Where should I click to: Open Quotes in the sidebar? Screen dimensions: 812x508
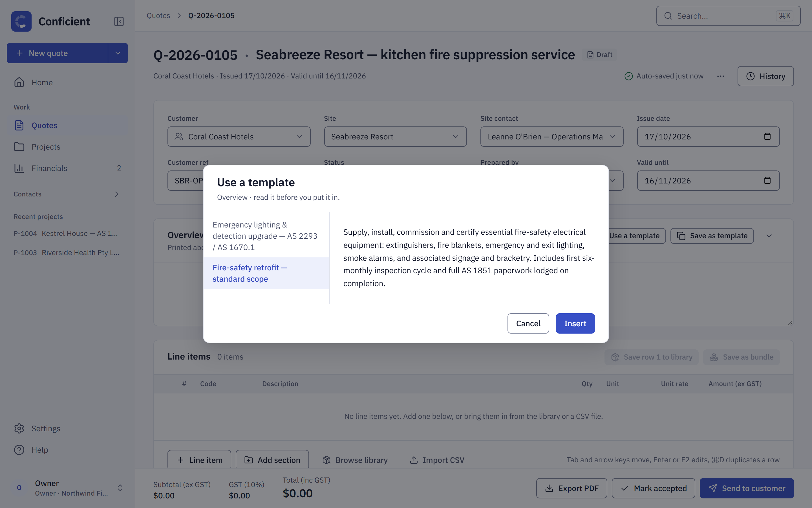click(67, 125)
